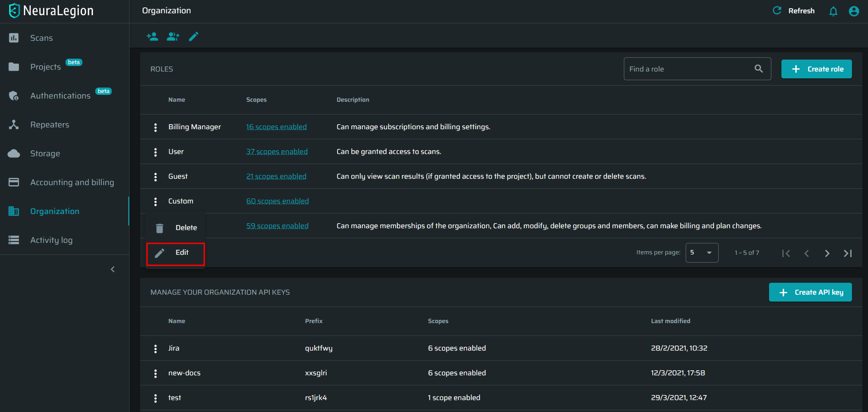Open the items per page dropdown
The width and height of the screenshot is (868, 412).
click(x=702, y=253)
